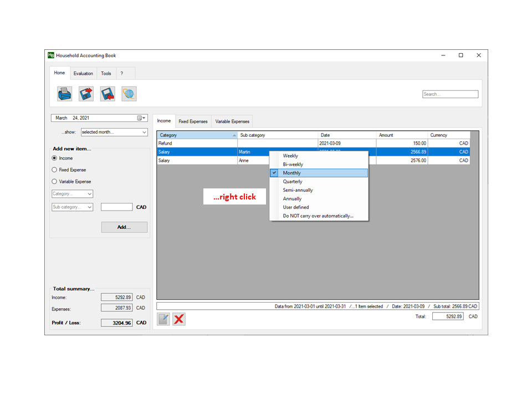Viewport: 532px width, 399px height.
Task: Click the floppy disk import icon
Action: 108,94
